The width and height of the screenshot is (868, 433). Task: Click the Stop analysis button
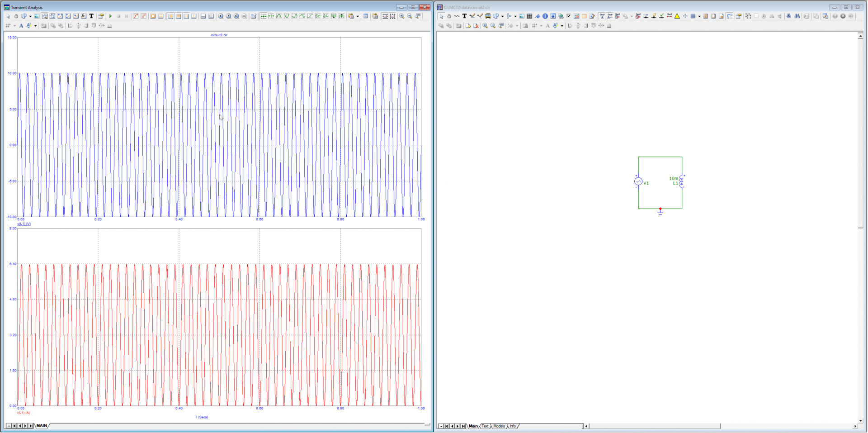click(x=118, y=16)
